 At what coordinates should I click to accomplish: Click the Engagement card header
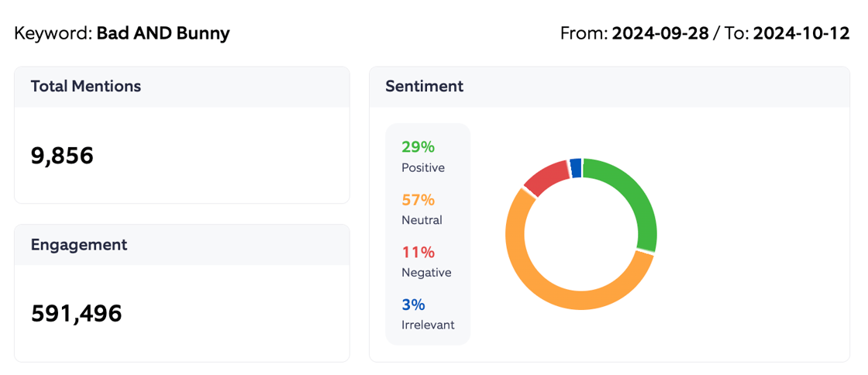pos(79,245)
